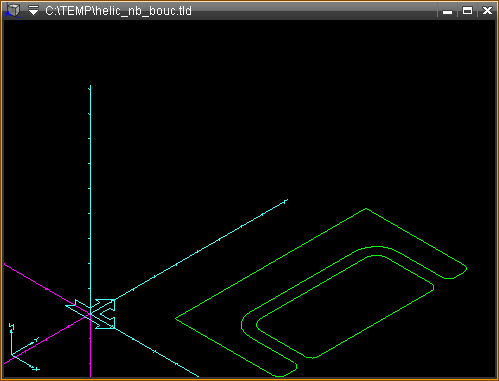Pick the innermost green rounded rectangle profile
The image size is (499, 381).
point(345,307)
